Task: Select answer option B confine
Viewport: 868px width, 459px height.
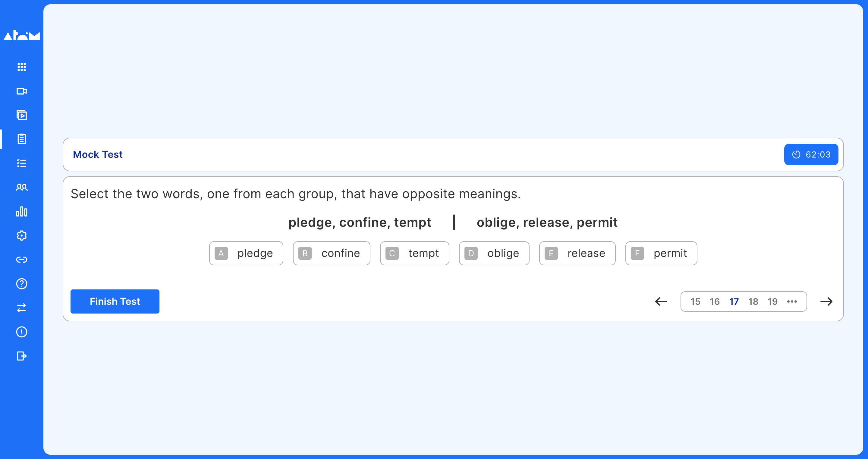Action: tap(332, 252)
